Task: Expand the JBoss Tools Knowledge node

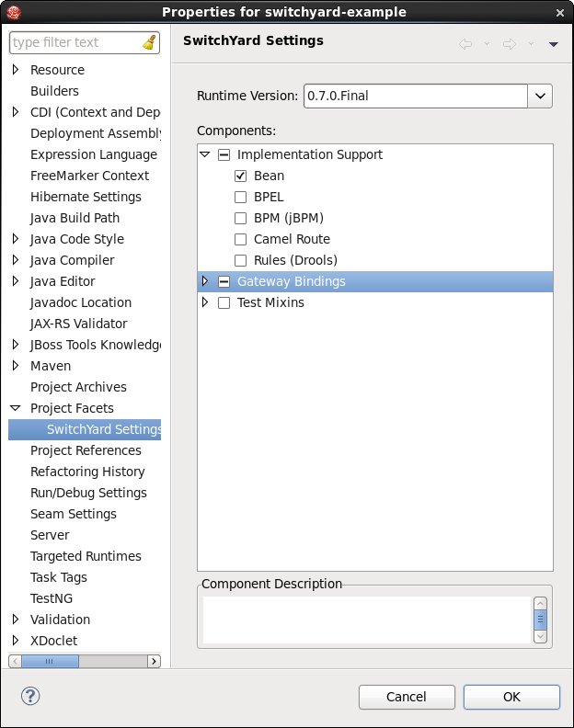Action: (x=16, y=345)
